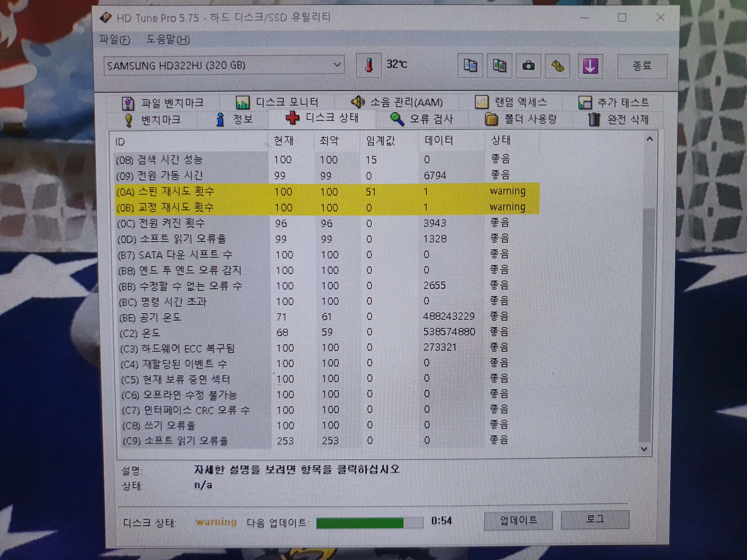Click the 현재 column header
This screenshot has height=560, width=747.
coord(291,140)
